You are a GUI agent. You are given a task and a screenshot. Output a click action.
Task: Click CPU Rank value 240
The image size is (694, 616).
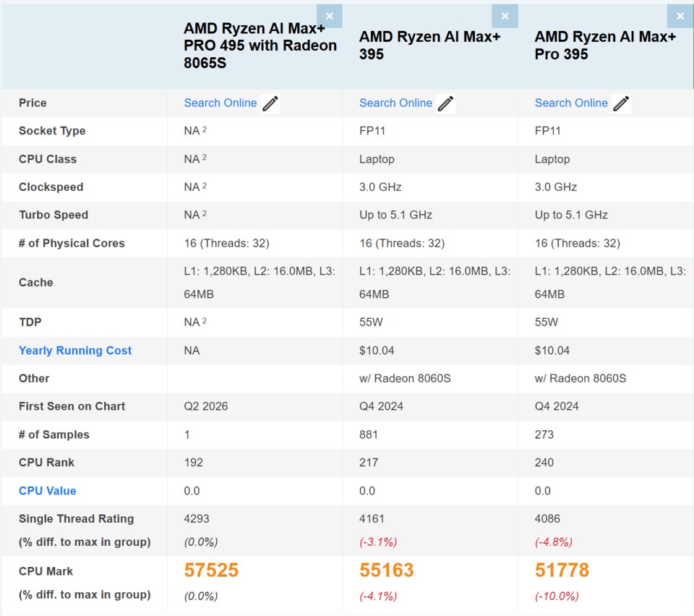coord(544,463)
